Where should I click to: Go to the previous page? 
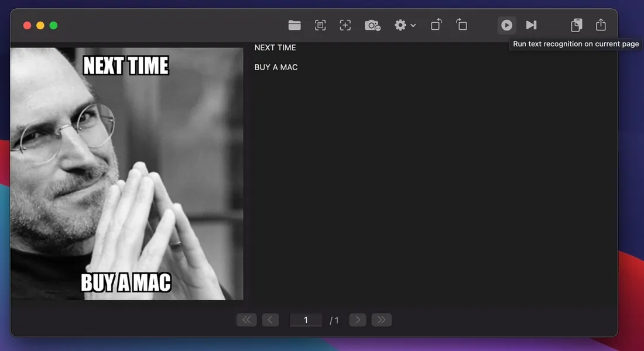click(270, 320)
